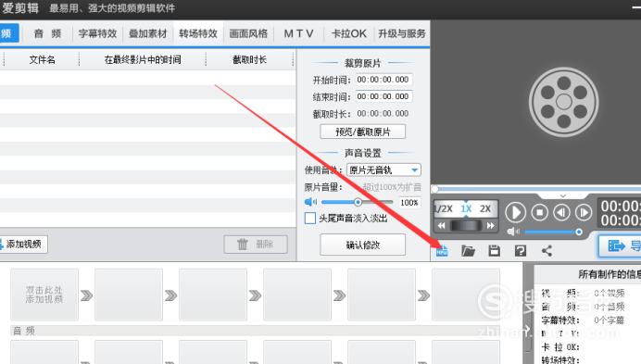Open an existing project via folder icon

(468, 250)
